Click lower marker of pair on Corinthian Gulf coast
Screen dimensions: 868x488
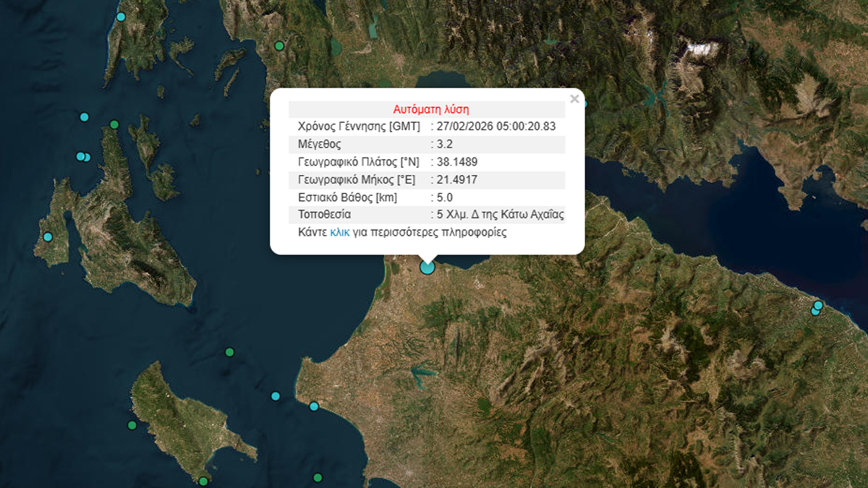(x=815, y=312)
